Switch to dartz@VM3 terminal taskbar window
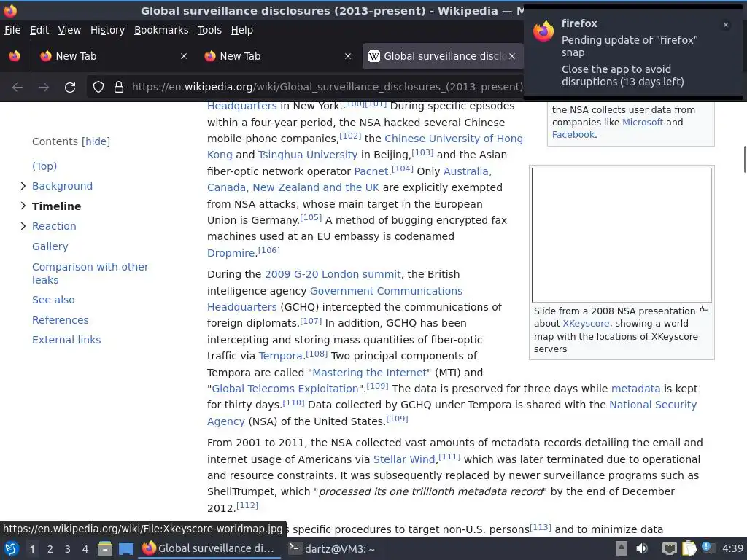 [332, 548]
